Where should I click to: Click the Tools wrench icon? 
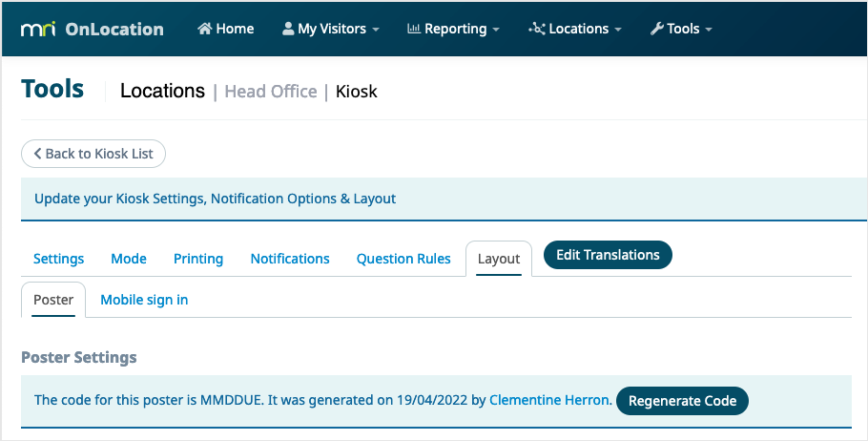pos(656,29)
